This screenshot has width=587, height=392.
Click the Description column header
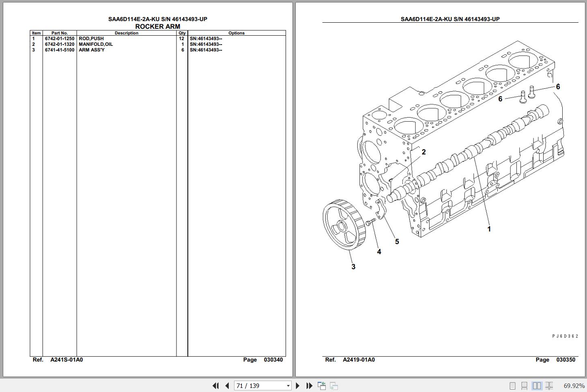click(x=127, y=33)
